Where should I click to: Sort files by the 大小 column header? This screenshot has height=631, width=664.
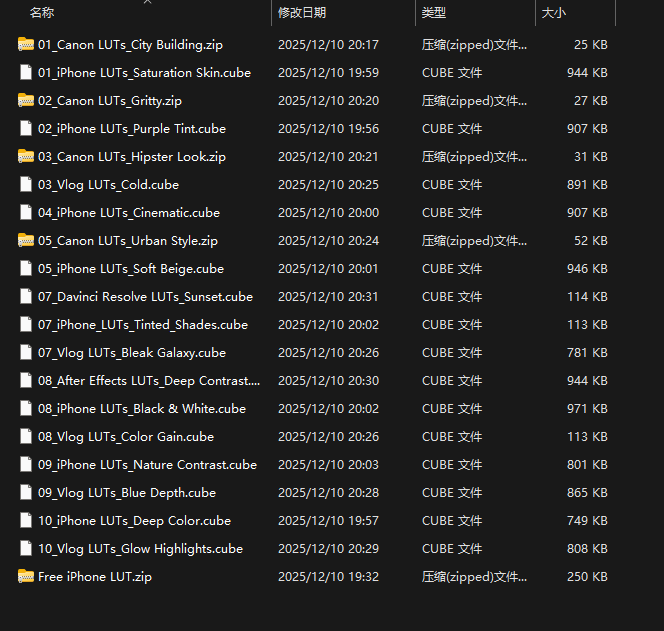553,13
